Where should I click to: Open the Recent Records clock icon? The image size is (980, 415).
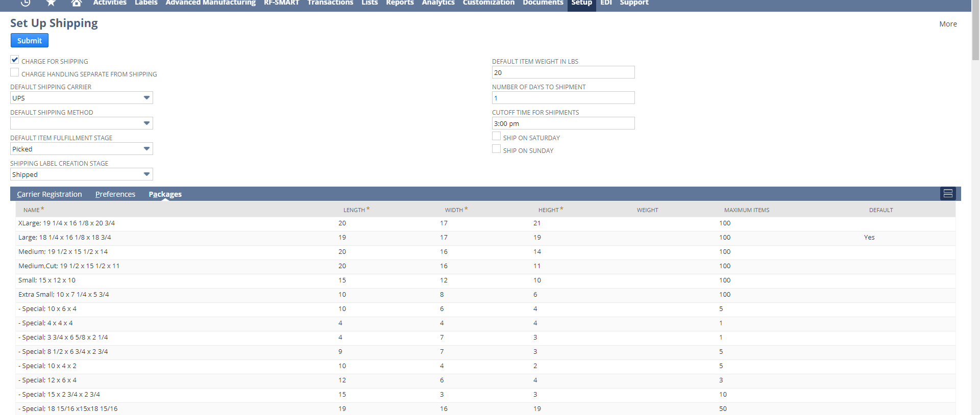[x=26, y=3]
